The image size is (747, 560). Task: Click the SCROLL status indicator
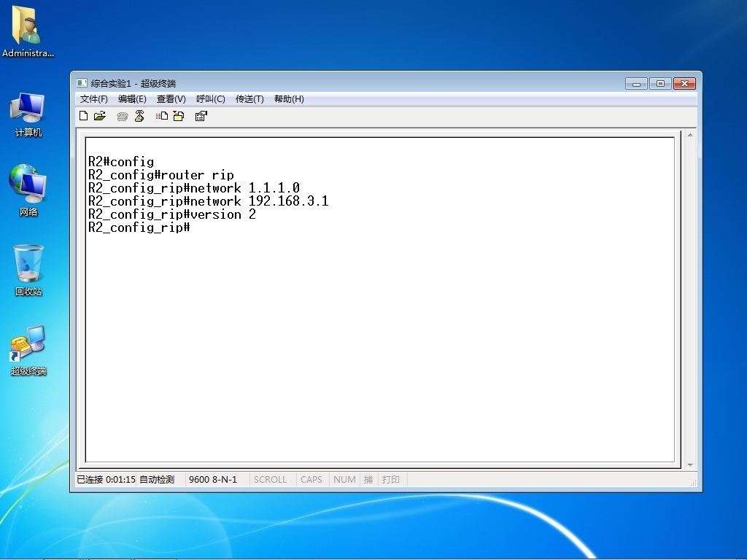pyautogui.click(x=270, y=480)
